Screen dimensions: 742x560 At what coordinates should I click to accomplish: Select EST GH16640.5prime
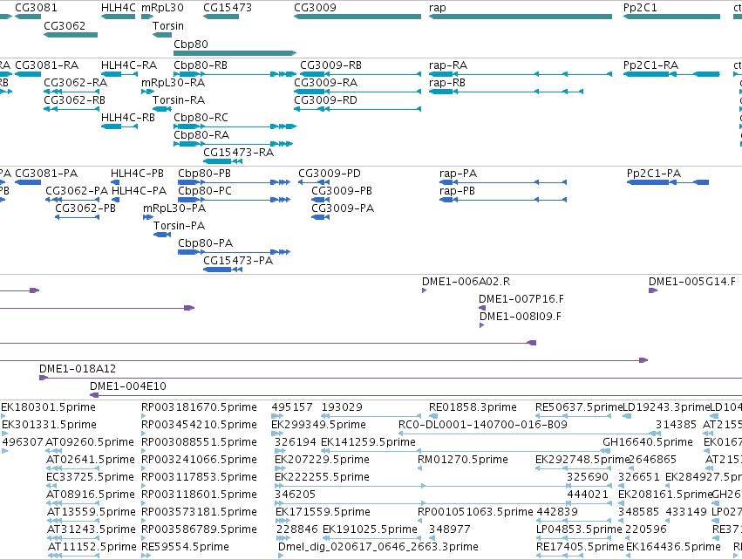(x=648, y=442)
